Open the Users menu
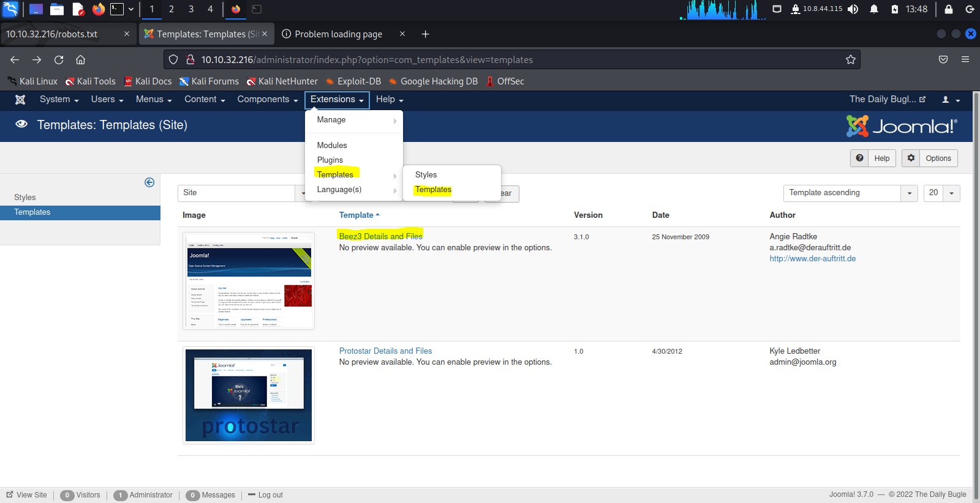Viewport: 980px width, 503px height. [107, 100]
